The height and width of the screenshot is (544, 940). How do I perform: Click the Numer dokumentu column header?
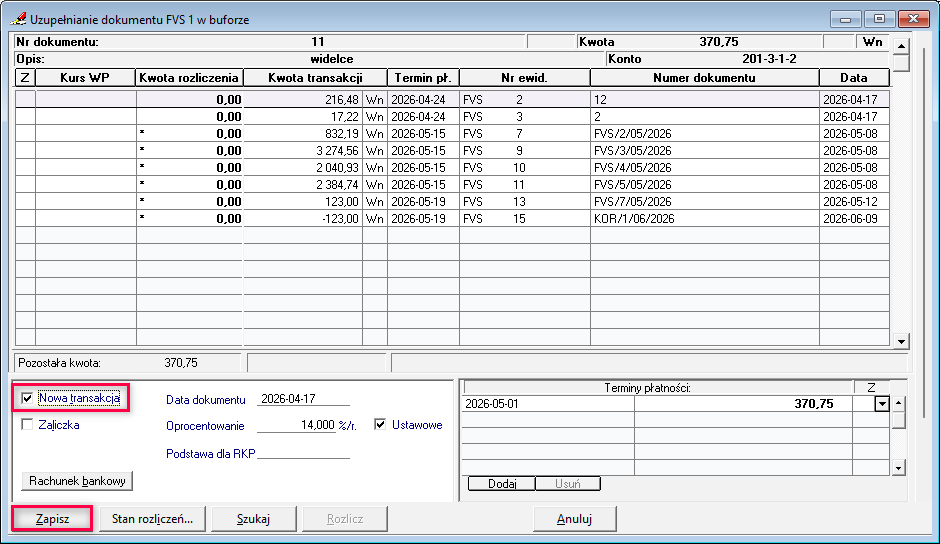click(x=704, y=77)
